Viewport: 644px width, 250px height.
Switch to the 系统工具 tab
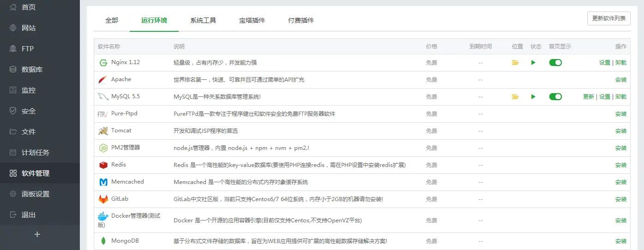tap(203, 20)
